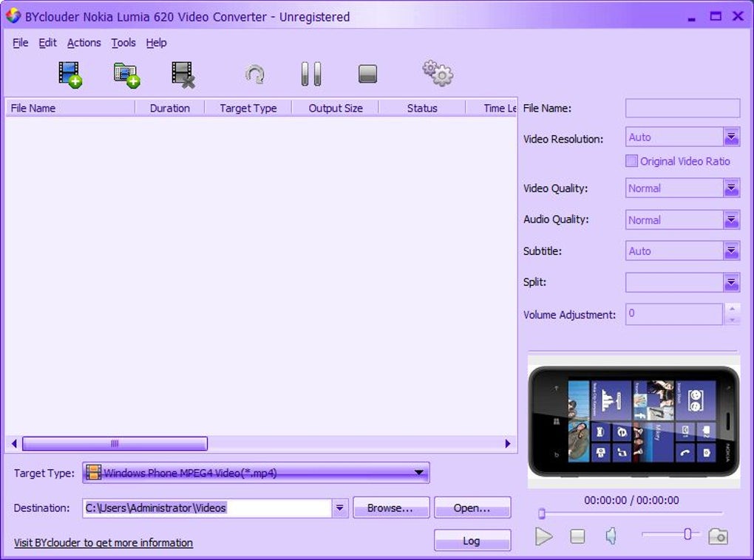Click the Duration column header
This screenshot has height=560, width=754.
pyautogui.click(x=170, y=108)
